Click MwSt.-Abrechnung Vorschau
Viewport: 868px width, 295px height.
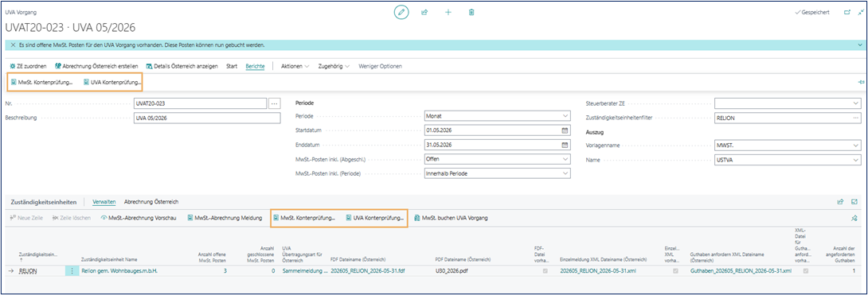point(139,218)
